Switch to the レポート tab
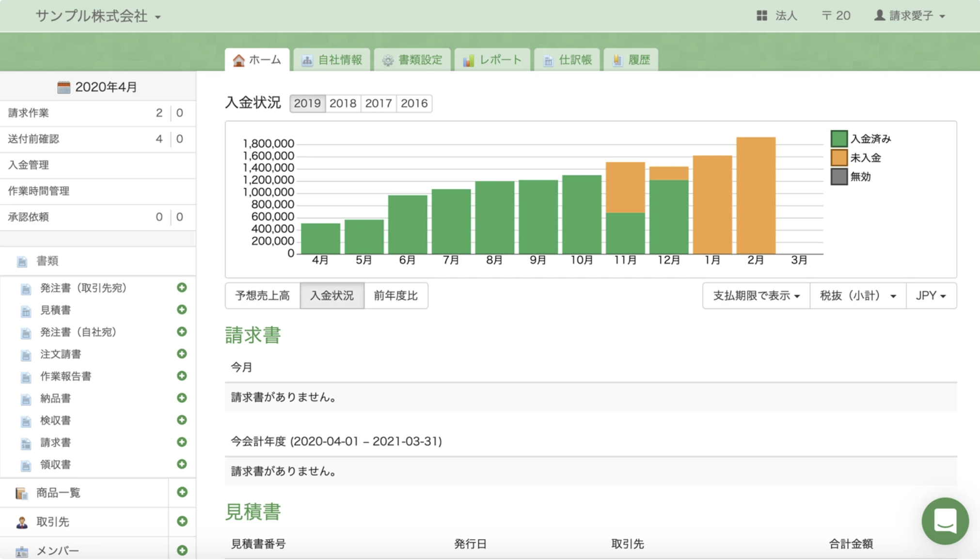 (x=492, y=60)
